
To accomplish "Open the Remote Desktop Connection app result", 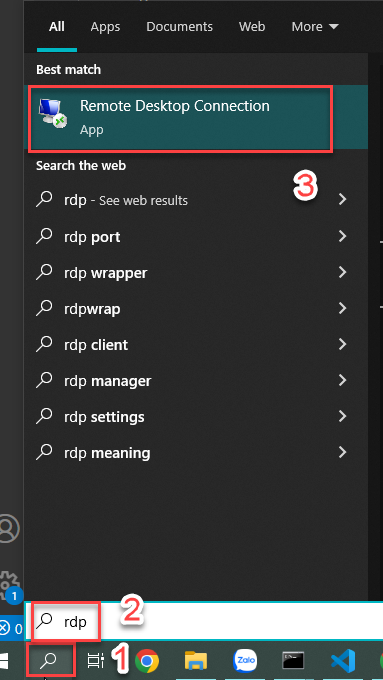I will tap(196, 118).
